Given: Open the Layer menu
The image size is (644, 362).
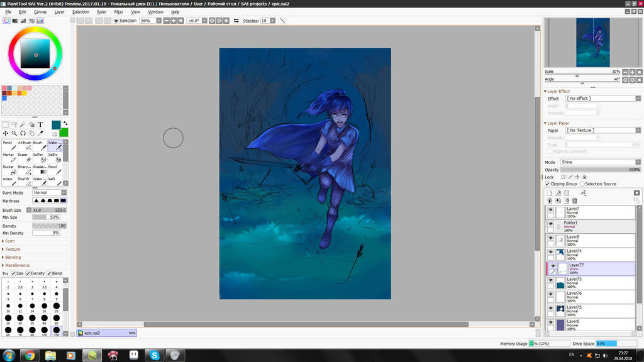Looking at the screenshot, I should [x=60, y=12].
